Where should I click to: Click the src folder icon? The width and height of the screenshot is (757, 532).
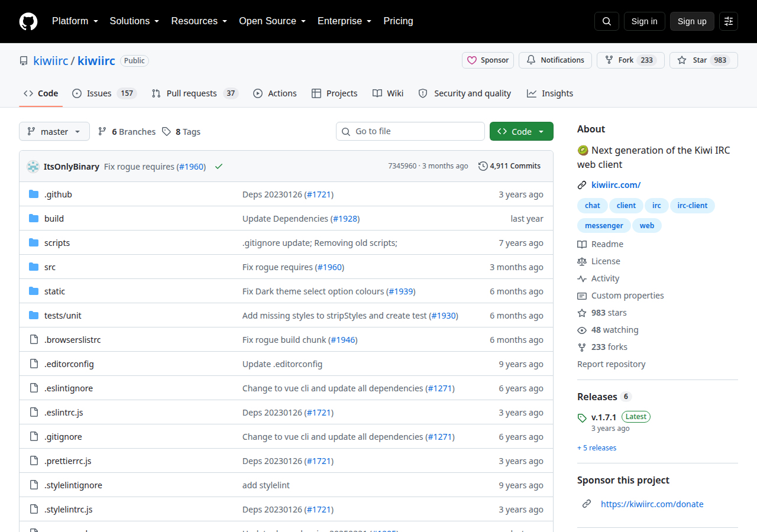click(34, 267)
